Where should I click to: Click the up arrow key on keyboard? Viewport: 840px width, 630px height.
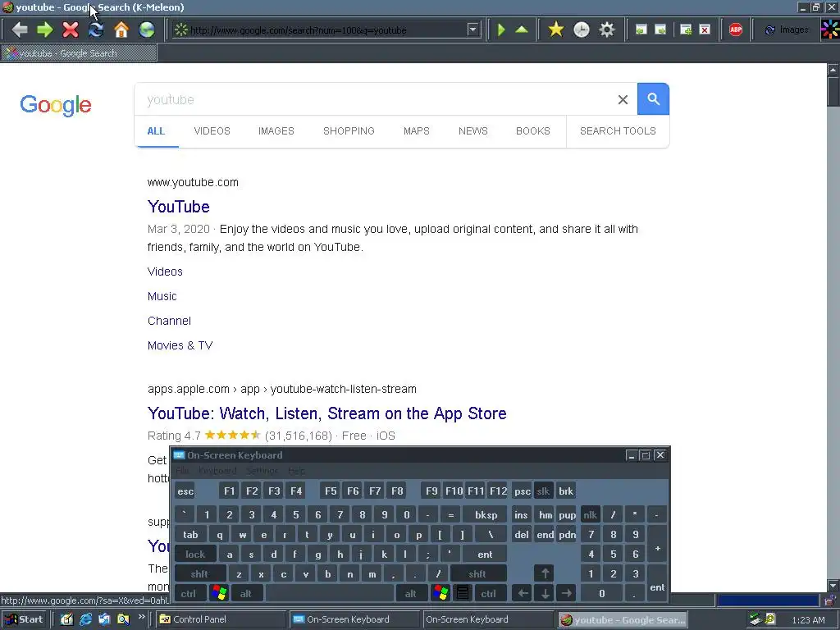click(x=545, y=573)
